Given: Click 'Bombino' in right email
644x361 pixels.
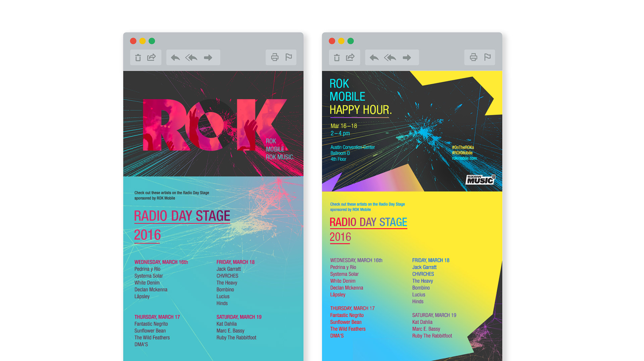Looking at the screenshot, I should 421,288.
